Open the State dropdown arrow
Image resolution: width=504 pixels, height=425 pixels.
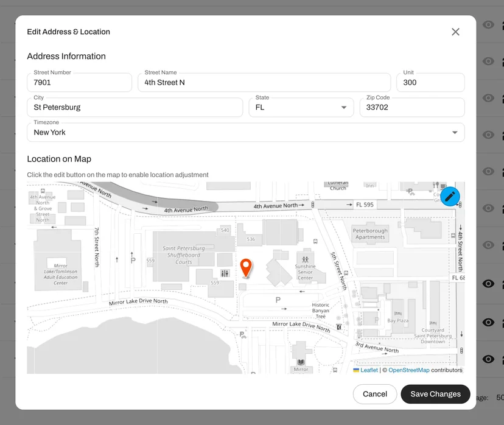pyautogui.click(x=343, y=107)
